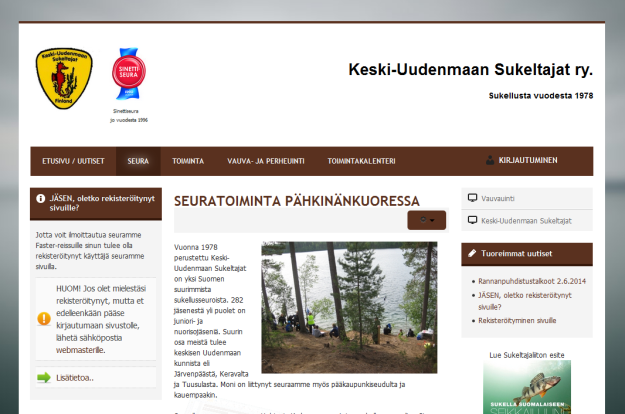This screenshot has height=414, width=625.
Task: Click the info icon in Jäsen panel header
Action: (39, 199)
